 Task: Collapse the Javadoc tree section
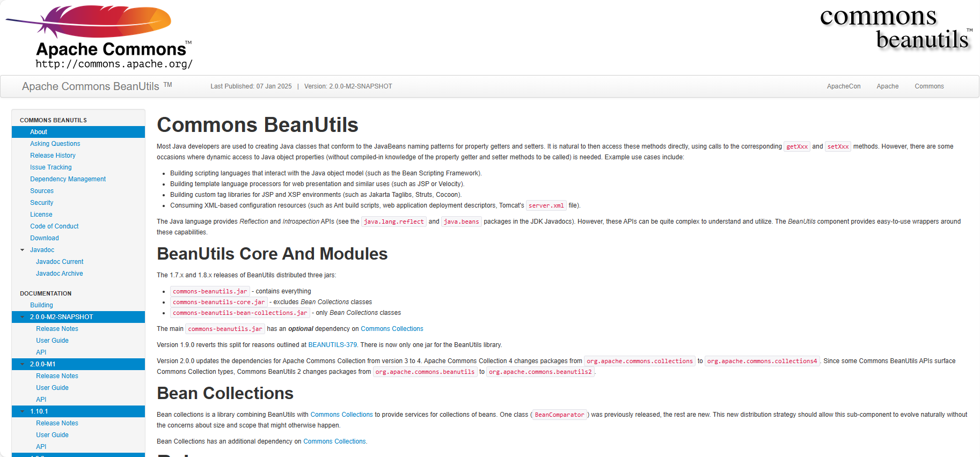click(x=23, y=250)
